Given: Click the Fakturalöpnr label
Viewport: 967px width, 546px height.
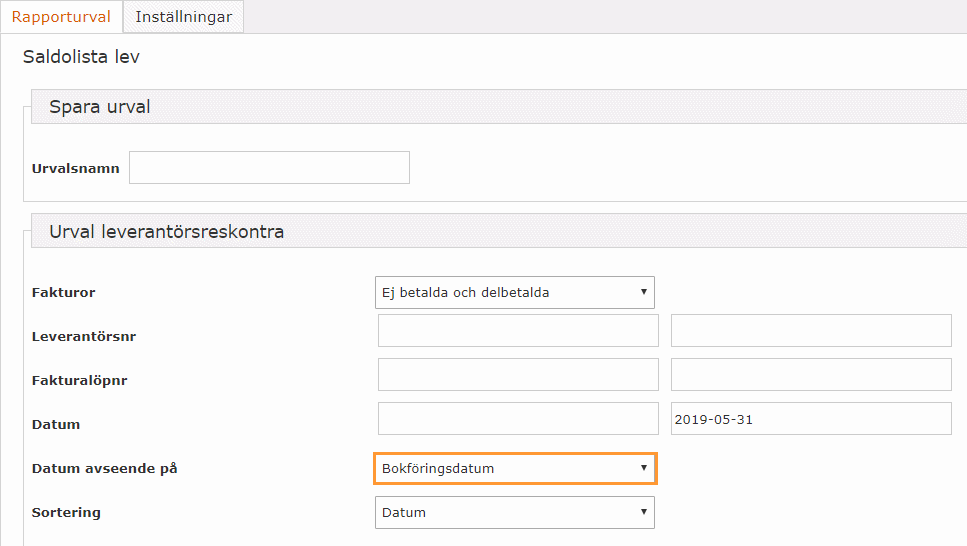Looking at the screenshot, I should pyautogui.click(x=80, y=381).
